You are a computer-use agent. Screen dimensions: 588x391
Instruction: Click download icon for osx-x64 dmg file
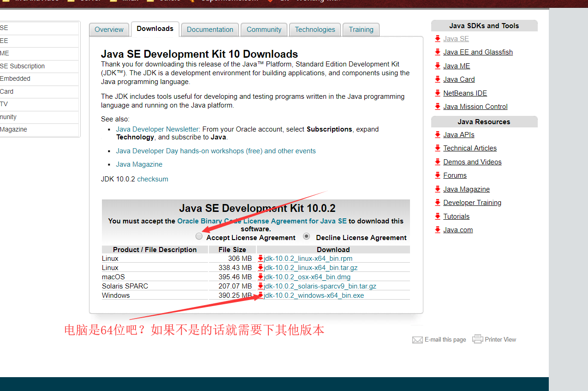click(x=261, y=277)
